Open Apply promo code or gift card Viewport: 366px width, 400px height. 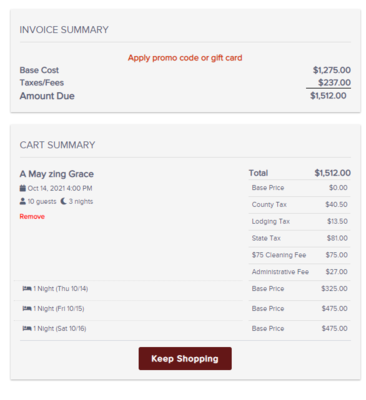coord(185,58)
